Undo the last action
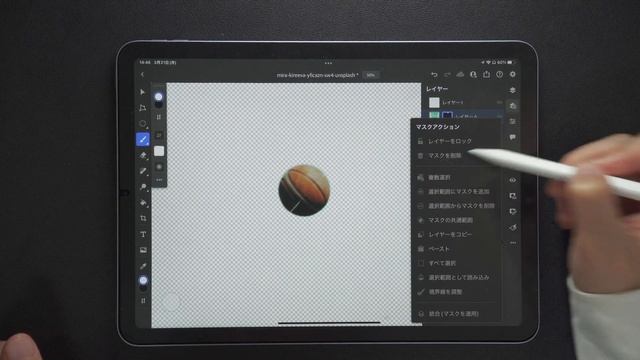The height and width of the screenshot is (360, 640). [x=434, y=75]
